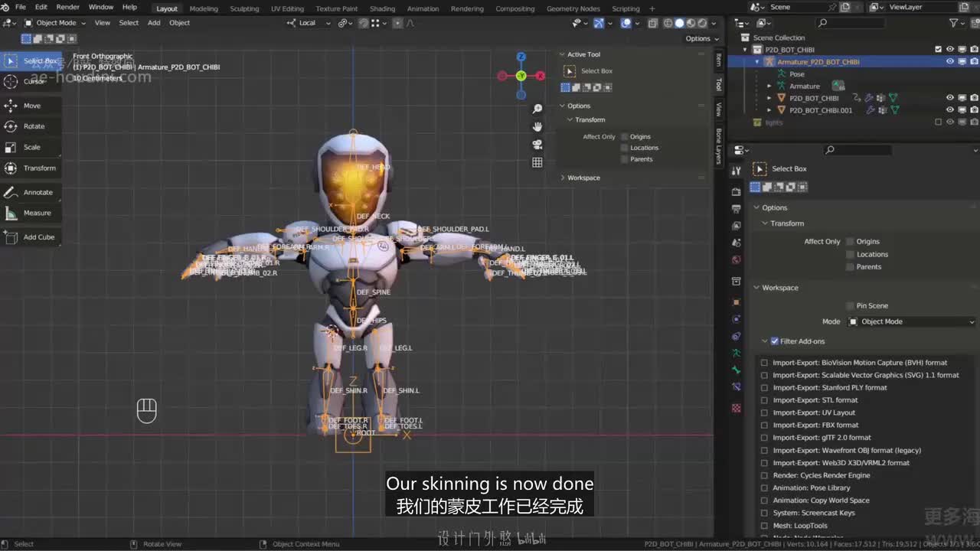This screenshot has width=980, height=551.
Task: Uncheck the Filter Add-ons checkbox
Action: (774, 341)
